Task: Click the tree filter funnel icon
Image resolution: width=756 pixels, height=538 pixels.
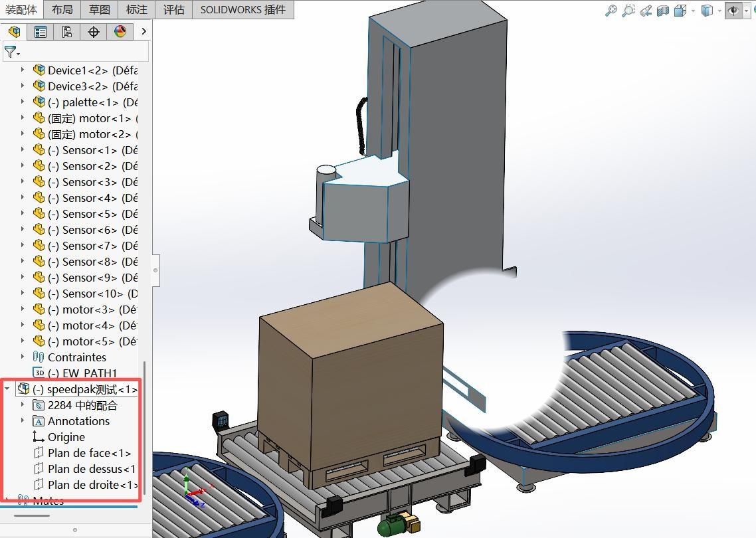Action: 11,52
